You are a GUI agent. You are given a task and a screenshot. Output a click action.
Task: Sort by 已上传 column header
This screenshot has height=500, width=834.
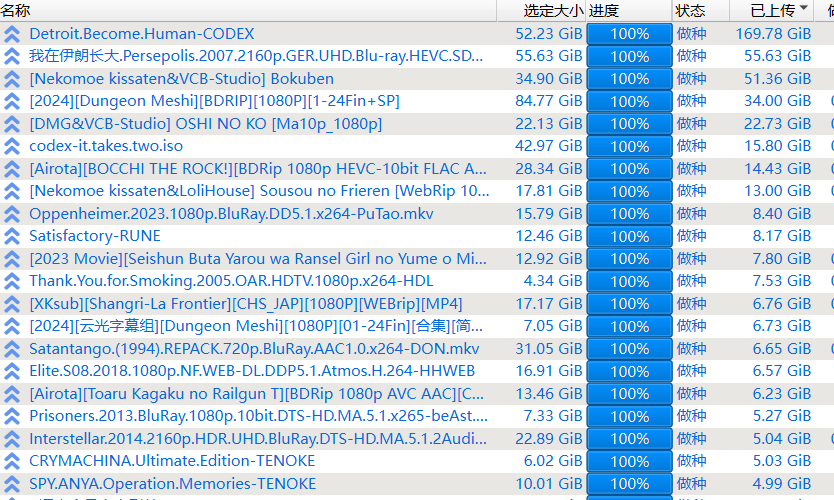point(771,11)
